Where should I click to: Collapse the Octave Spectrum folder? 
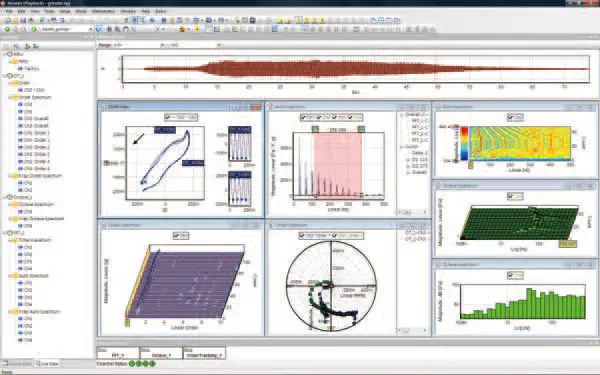[9, 204]
